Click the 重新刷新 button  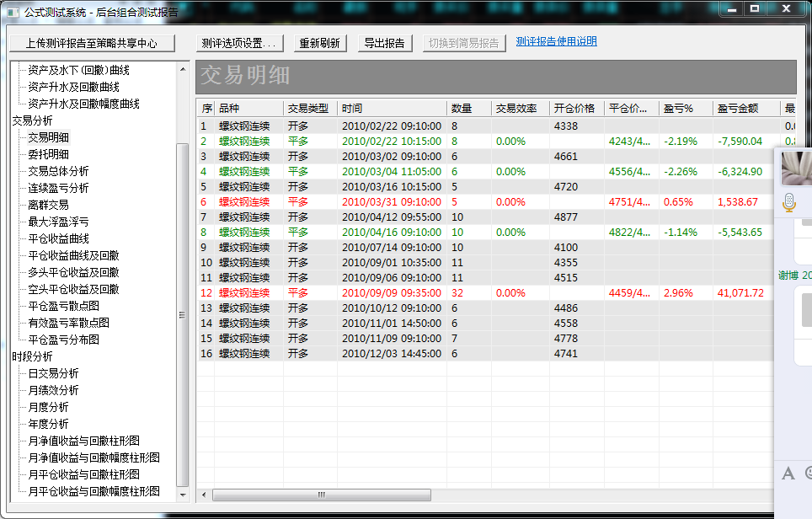[x=322, y=43]
